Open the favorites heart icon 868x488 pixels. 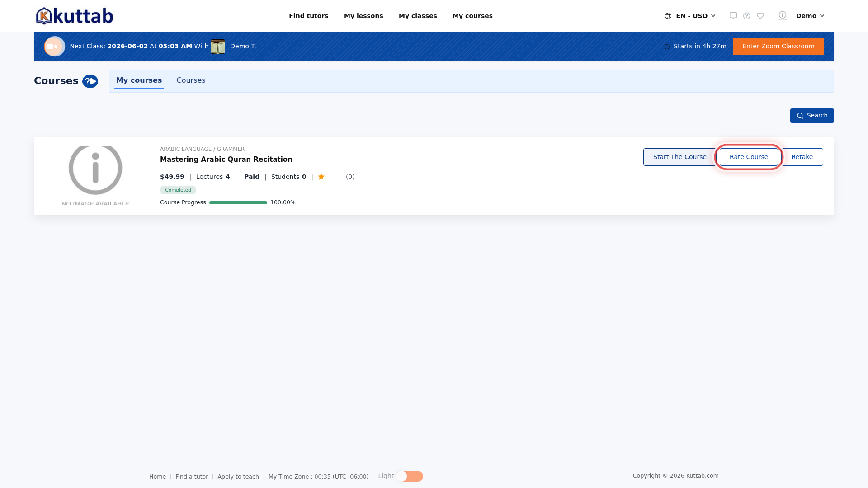coord(760,16)
